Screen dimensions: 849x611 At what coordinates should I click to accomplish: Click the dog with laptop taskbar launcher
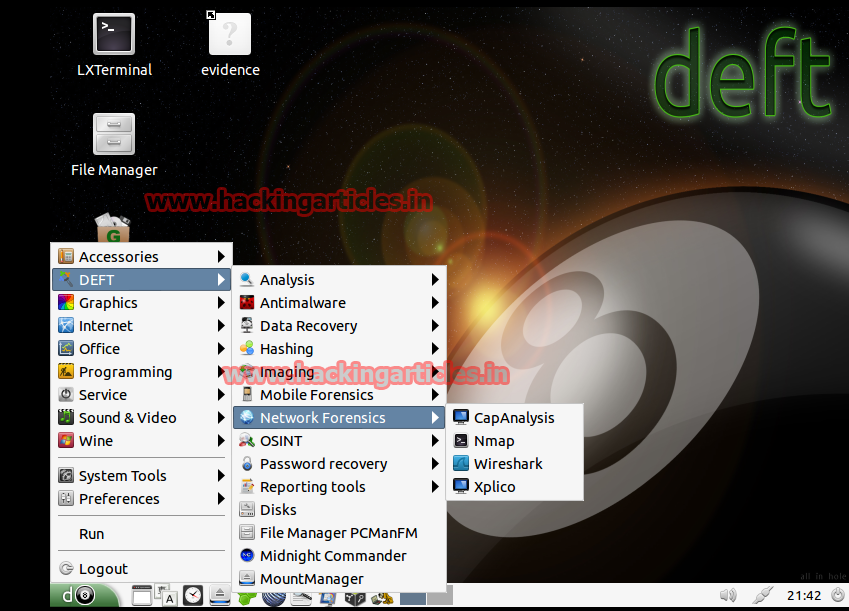[x=382, y=599]
